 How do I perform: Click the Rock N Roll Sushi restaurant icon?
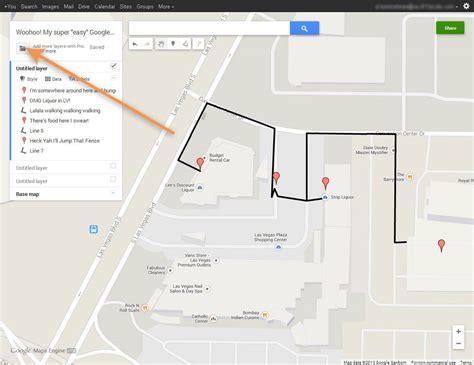pos(145,308)
